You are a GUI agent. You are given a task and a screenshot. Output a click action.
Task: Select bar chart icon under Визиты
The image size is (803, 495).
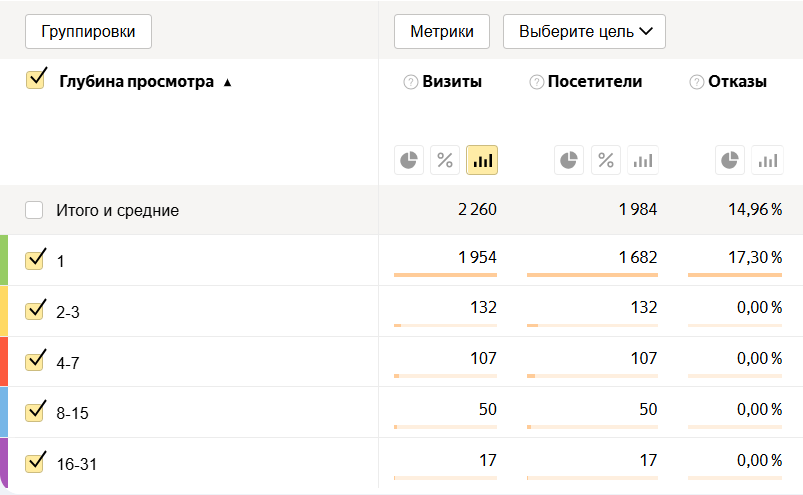click(x=482, y=160)
